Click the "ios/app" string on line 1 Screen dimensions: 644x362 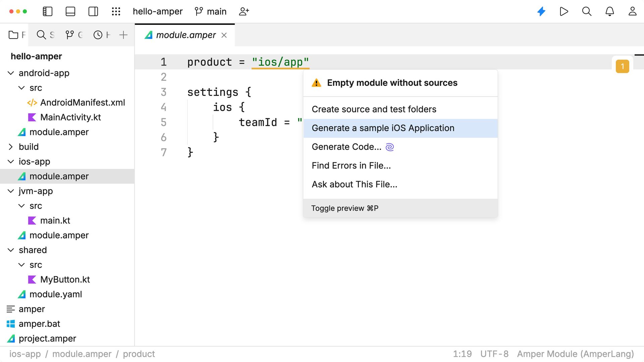[x=280, y=62]
